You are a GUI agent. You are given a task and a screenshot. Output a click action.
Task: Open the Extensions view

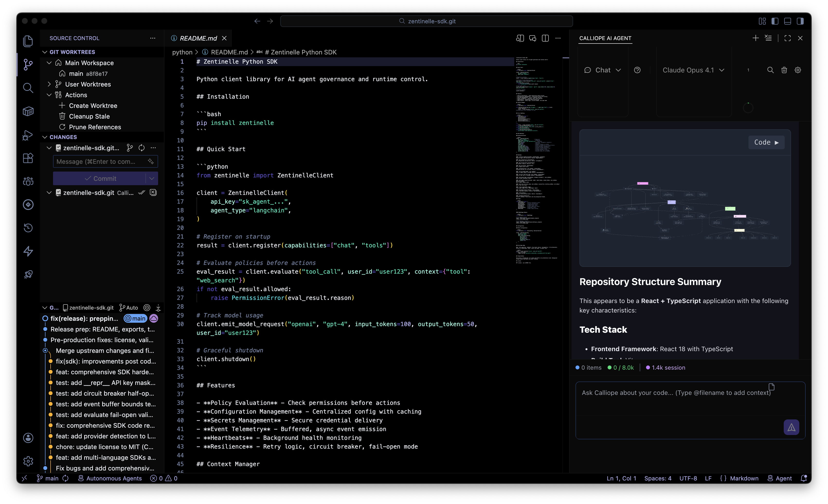click(x=28, y=158)
